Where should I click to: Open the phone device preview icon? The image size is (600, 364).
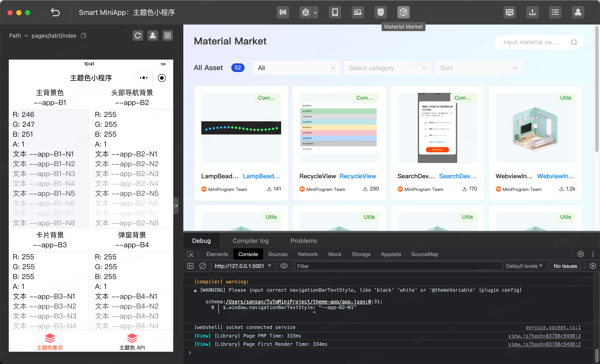point(335,12)
